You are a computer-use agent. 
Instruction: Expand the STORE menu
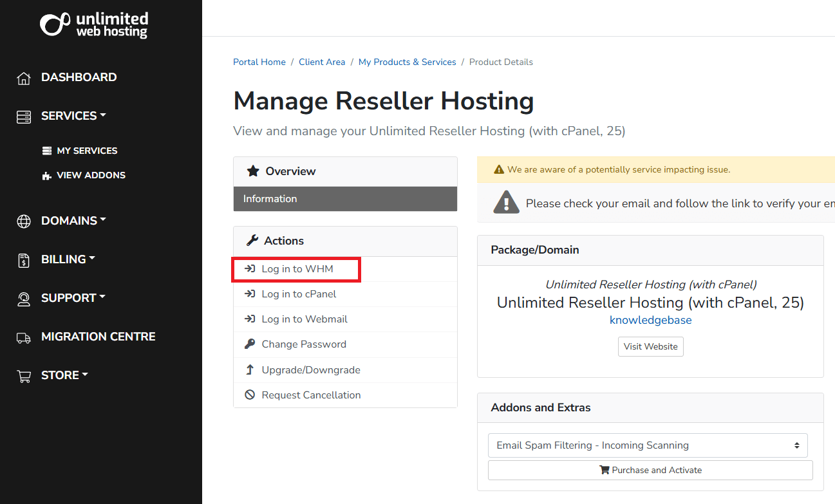coord(64,375)
